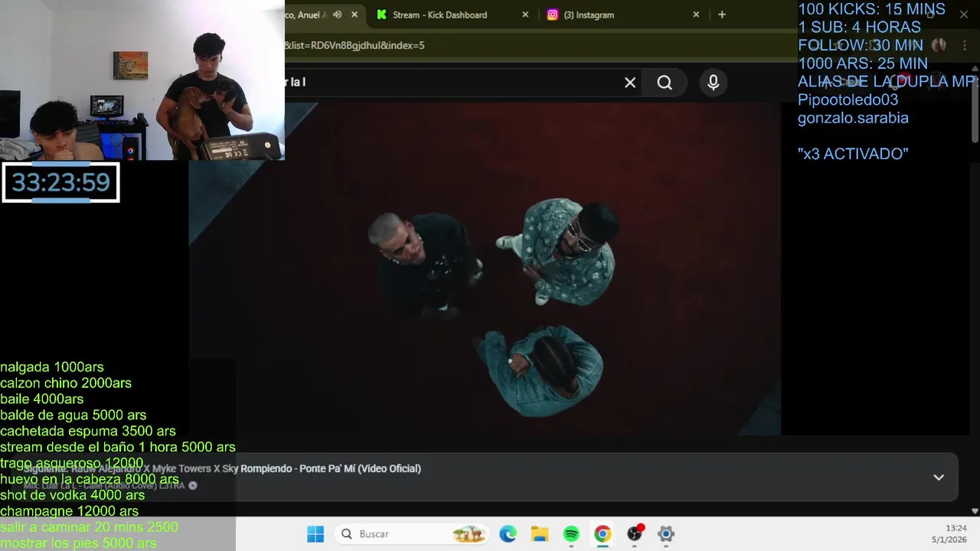Click the text "shot de vodka 4000 ars"
This screenshot has width=980, height=551.
tap(73, 495)
